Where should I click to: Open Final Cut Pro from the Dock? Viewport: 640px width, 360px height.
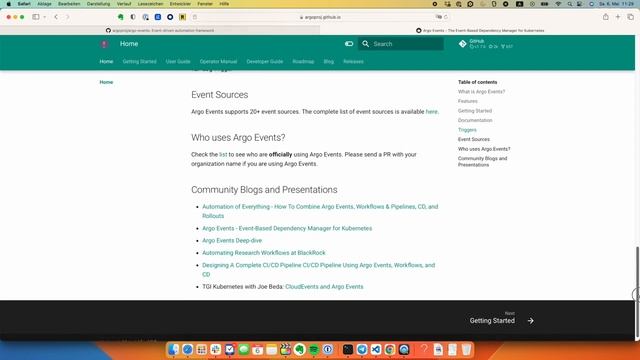click(x=285, y=349)
